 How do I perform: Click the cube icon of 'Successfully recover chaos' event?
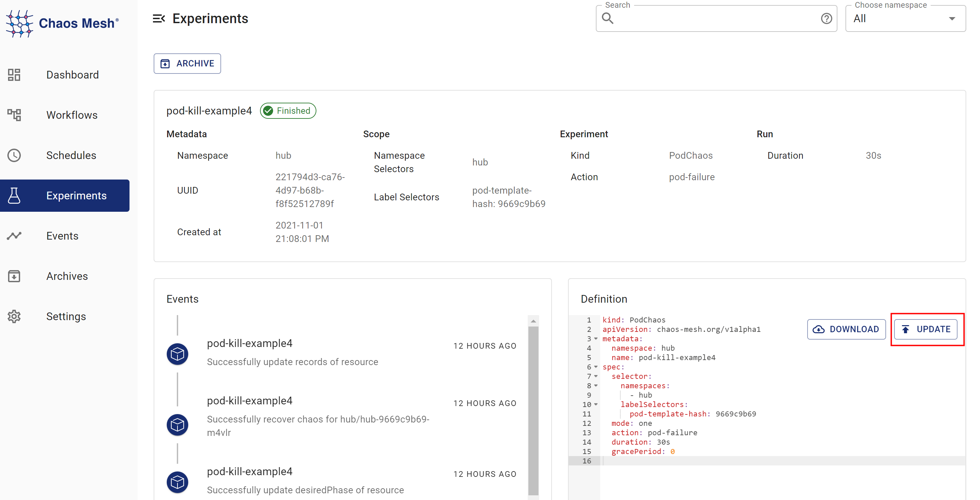177,424
